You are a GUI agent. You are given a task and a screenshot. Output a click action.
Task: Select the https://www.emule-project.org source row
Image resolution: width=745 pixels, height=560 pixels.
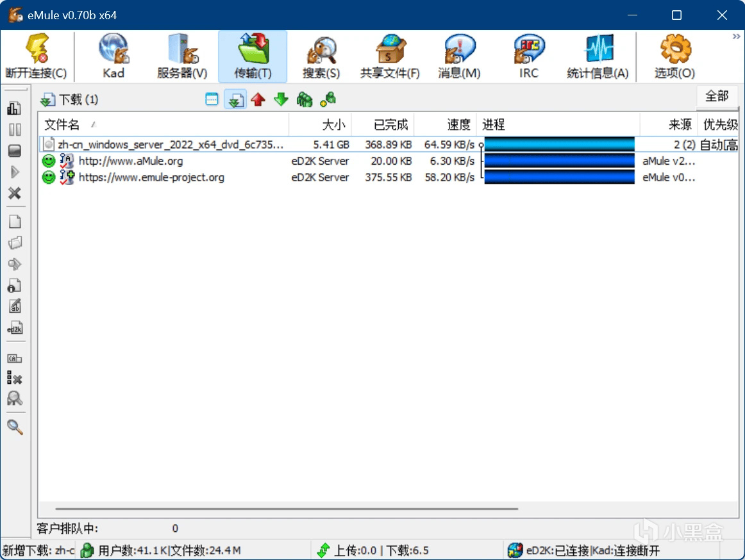pyautogui.click(x=389, y=177)
